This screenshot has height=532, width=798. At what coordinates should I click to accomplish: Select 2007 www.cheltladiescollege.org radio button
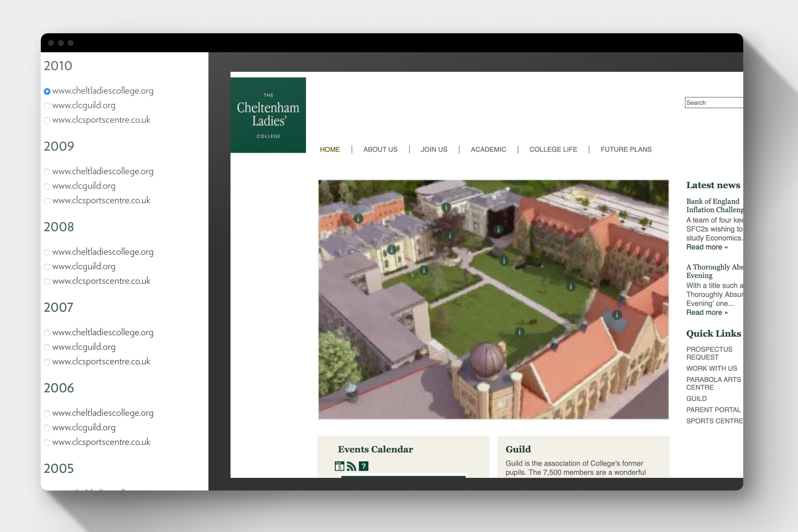(x=47, y=333)
